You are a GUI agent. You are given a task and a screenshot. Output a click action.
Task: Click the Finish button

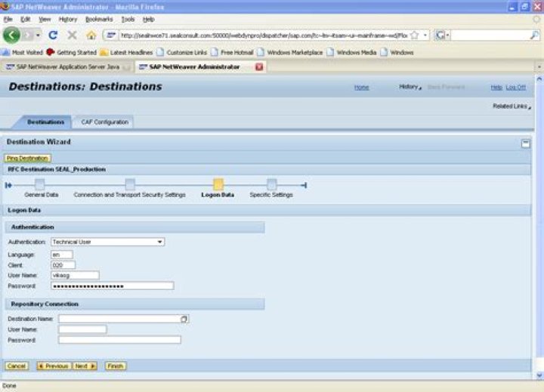116,366
